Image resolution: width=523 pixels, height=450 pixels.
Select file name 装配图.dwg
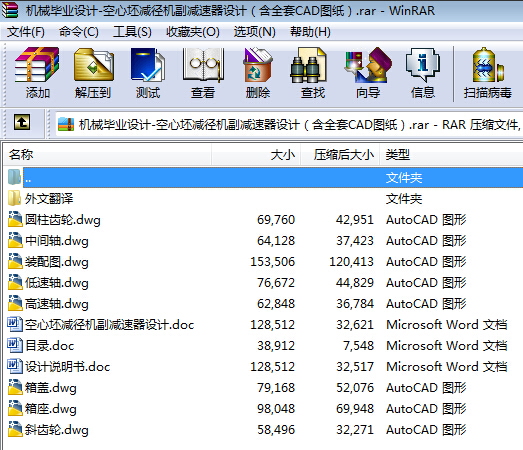tap(57, 262)
